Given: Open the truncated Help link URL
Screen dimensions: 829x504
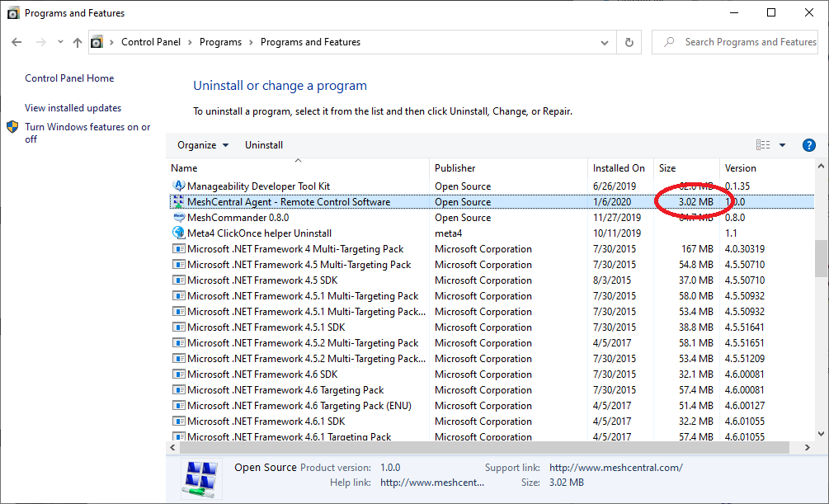Looking at the screenshot, I should pyautogui.click(x=432, y=483).
